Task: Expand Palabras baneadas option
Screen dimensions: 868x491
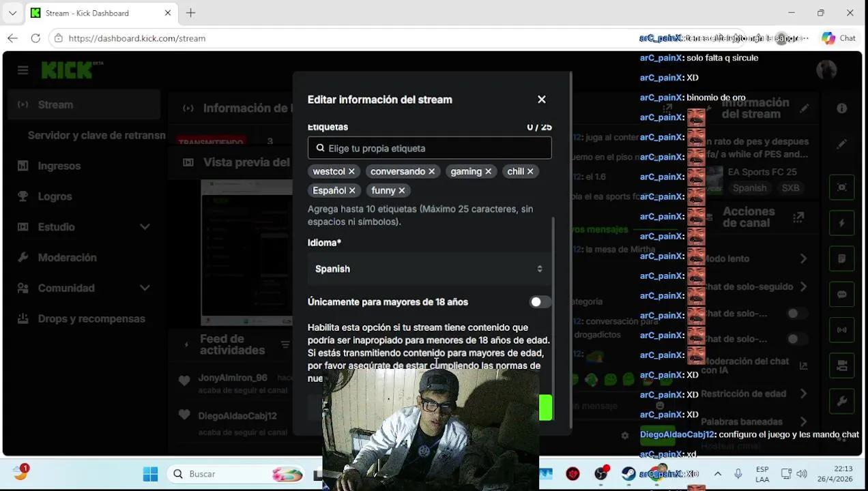Action: tap(803, 421)
